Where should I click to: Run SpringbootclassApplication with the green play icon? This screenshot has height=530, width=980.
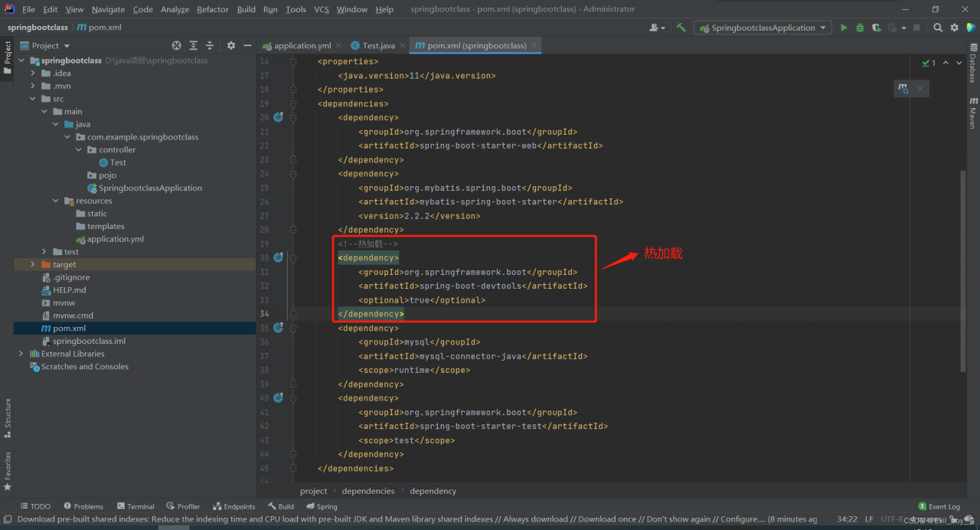pyautogui.click(x=844, y=28)
